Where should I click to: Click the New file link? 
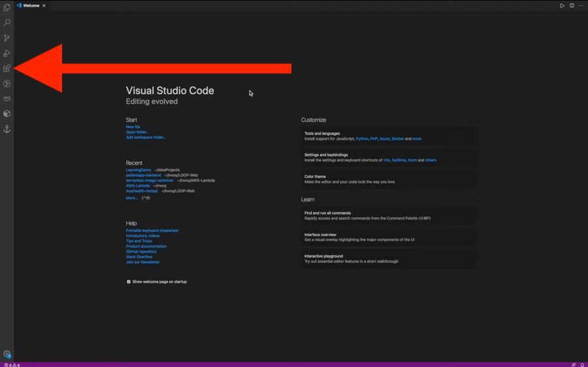tap(133, 127)
